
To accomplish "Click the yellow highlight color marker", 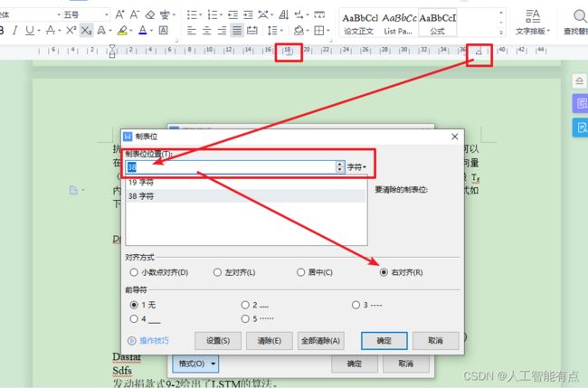I will 122,31.
